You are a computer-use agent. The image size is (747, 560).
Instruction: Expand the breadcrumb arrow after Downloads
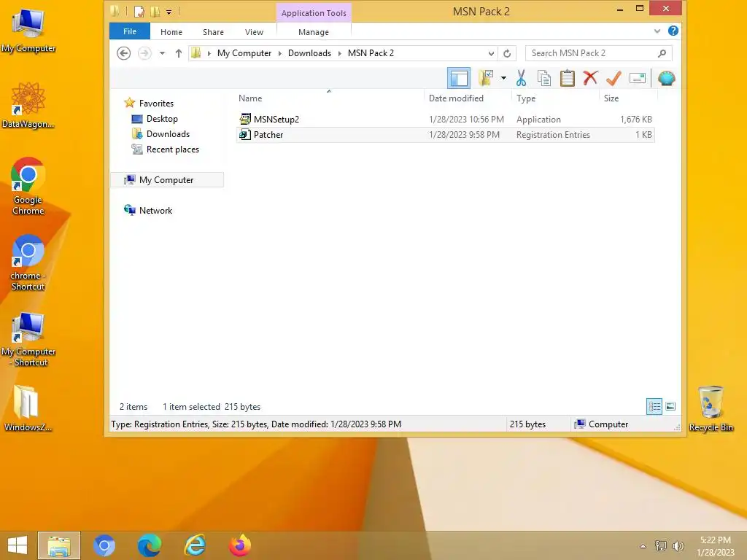[x=340, y=53]
